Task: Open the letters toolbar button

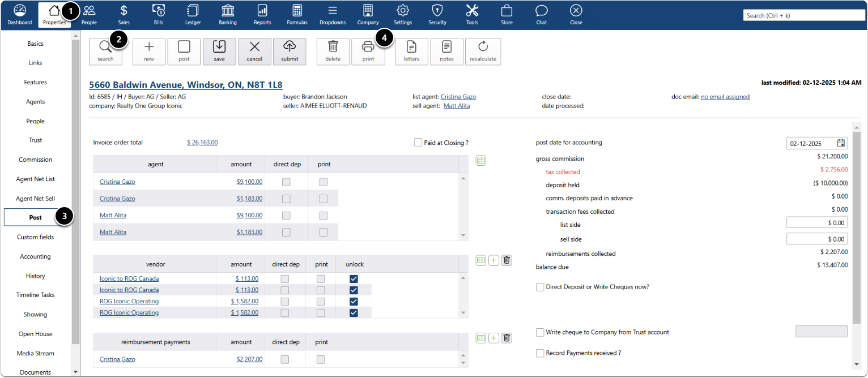Action: pos(411,51)
